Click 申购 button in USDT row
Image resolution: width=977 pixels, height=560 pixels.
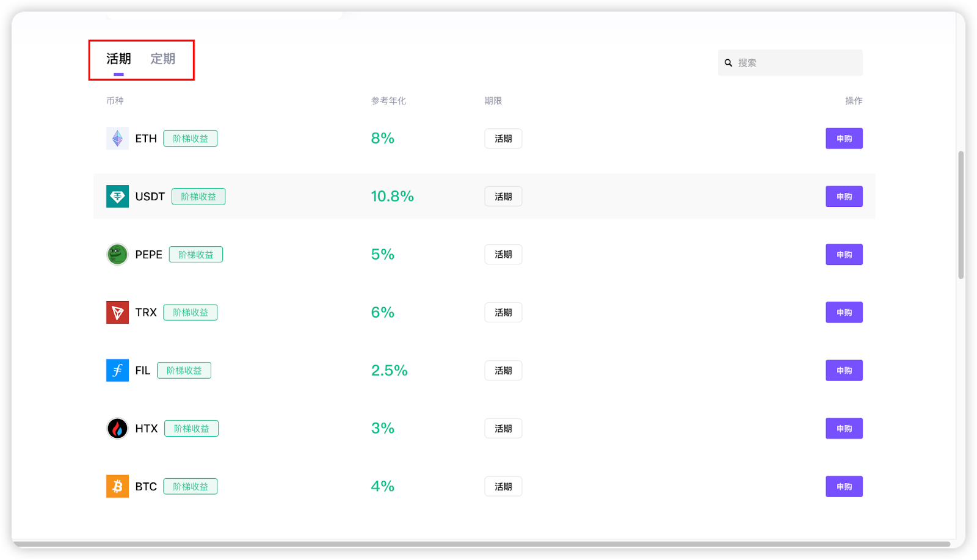click(x=844, y=197)
